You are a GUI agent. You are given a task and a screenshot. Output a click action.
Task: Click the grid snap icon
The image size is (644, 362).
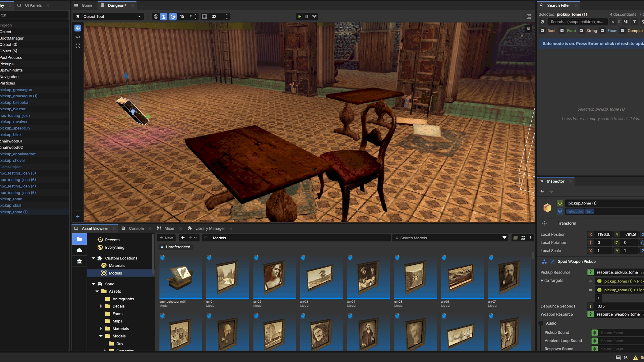pyautogui.click(x=204, y=16)
